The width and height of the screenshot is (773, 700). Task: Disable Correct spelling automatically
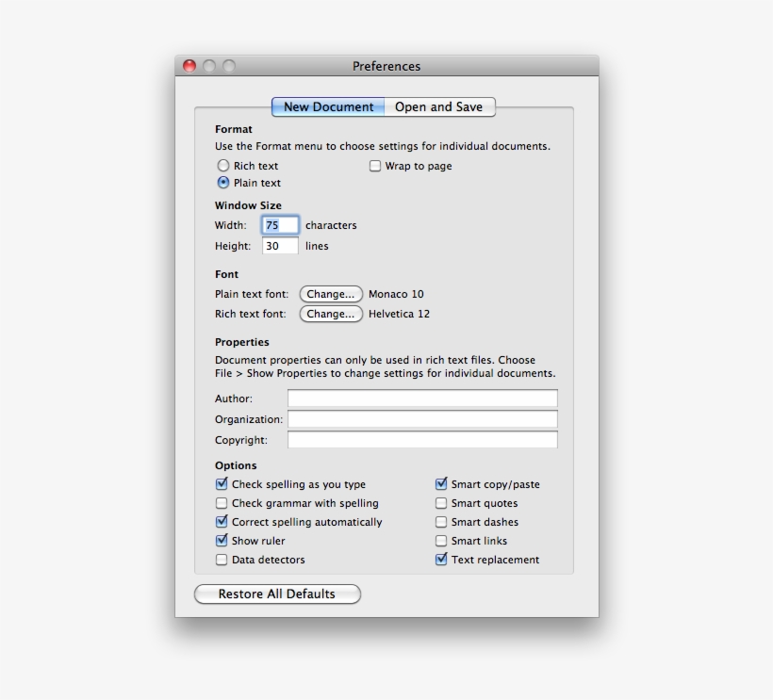click(x=222, y=521)
